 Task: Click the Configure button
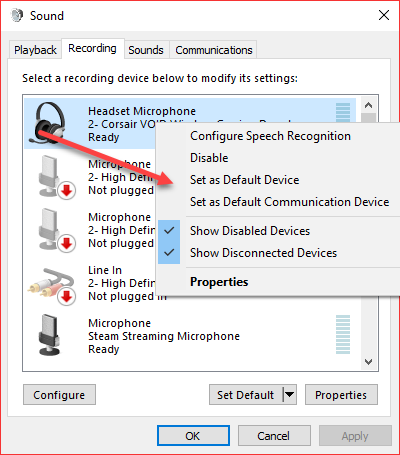point(59,395)
